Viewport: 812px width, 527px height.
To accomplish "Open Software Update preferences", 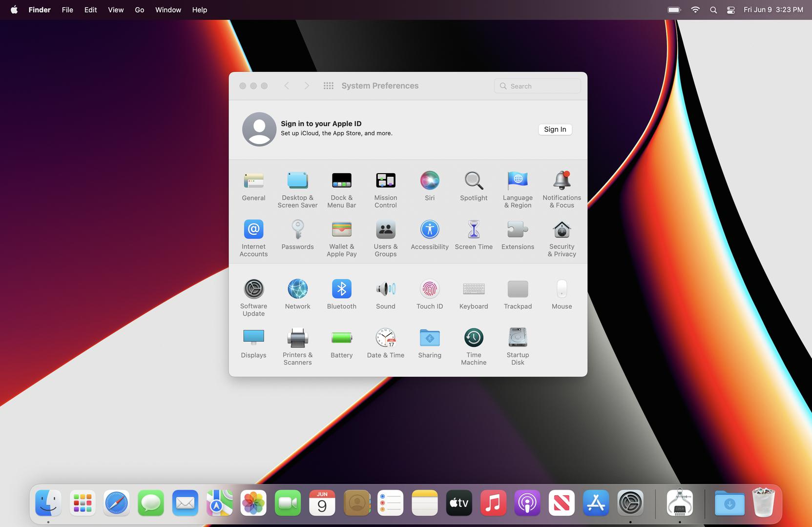I will (x=253, y=298).
